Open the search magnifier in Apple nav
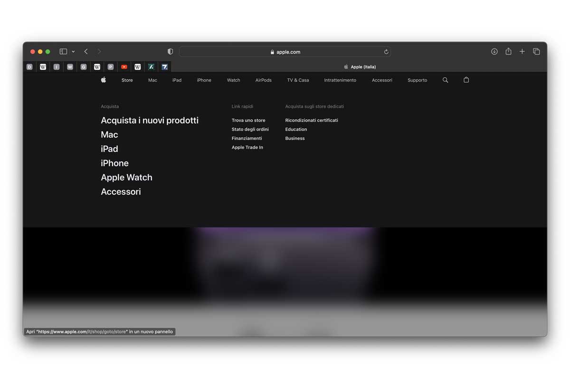 pos(445,80)
